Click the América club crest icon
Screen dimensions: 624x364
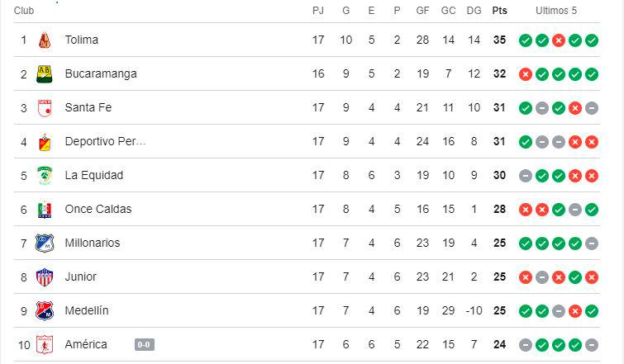point(45,344)
